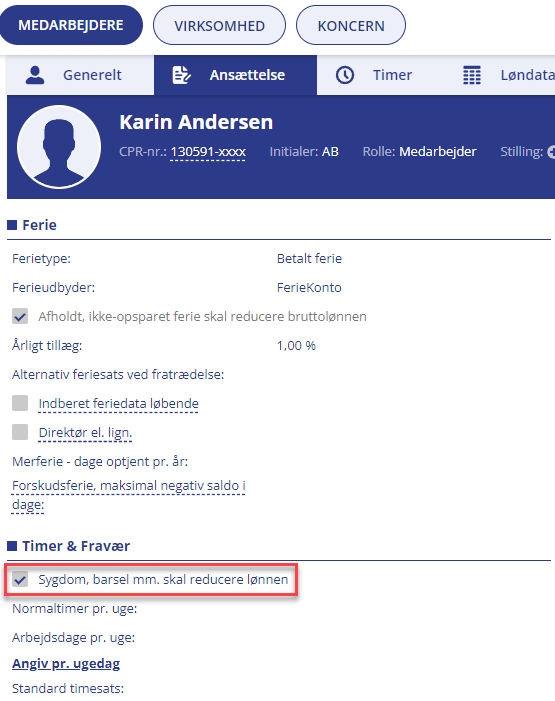Toggle Afholdt, ikke-opsparet ferie checkbox
Viewport: 555px width, 701px height.
(x=20, y=316)
